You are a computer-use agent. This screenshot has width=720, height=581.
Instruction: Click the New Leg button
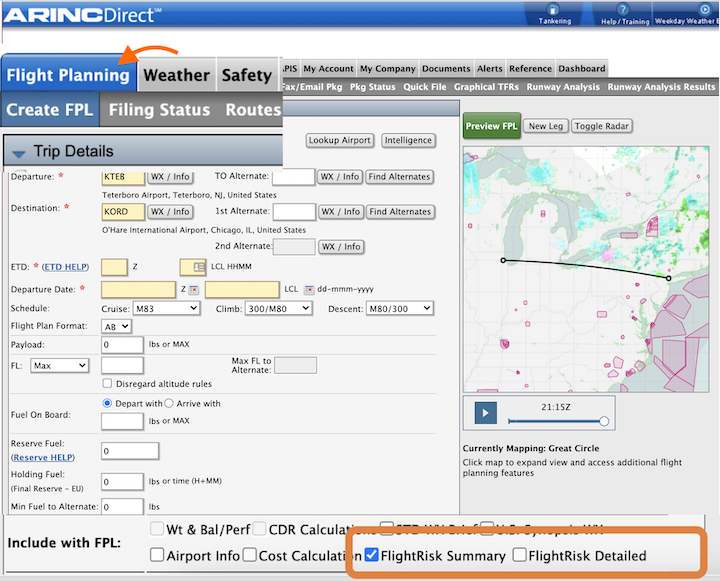click(x=546, y=126)
